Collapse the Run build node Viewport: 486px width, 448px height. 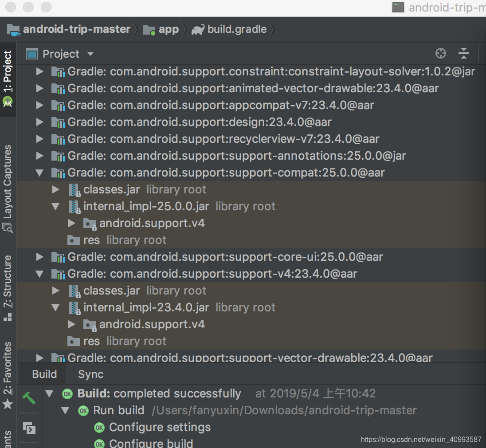click(65, 410)
